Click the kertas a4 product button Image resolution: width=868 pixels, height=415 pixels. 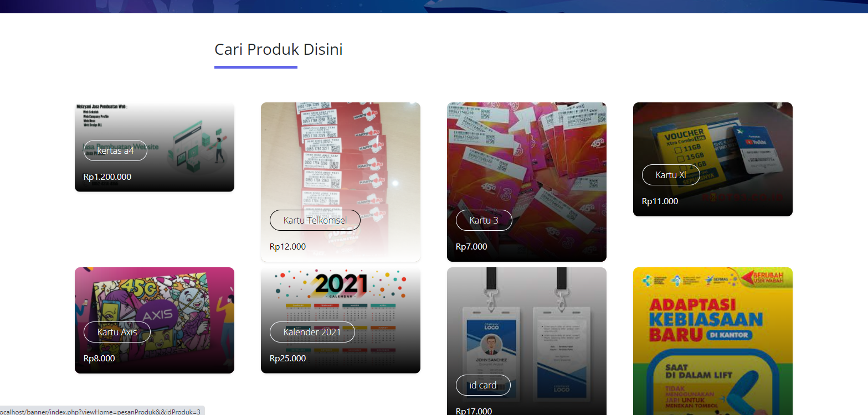pyautogui.click(x=115, y=151)
